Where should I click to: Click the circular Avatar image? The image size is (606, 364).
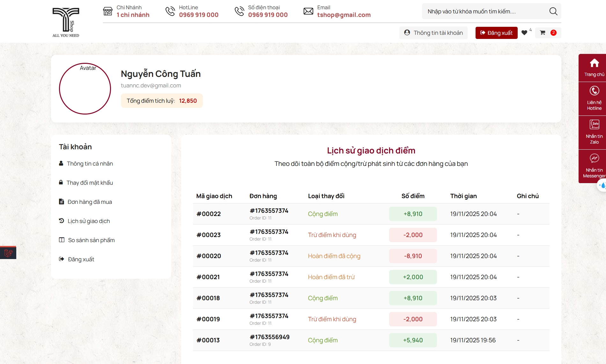click(x=85, y=89)
